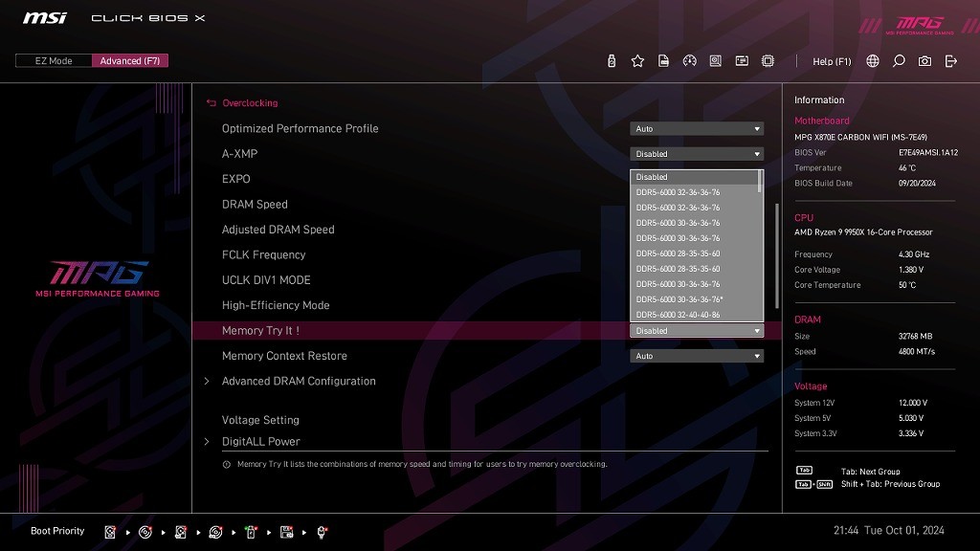
Task: Select the floppy disk boot device icon
Action: 286,532
